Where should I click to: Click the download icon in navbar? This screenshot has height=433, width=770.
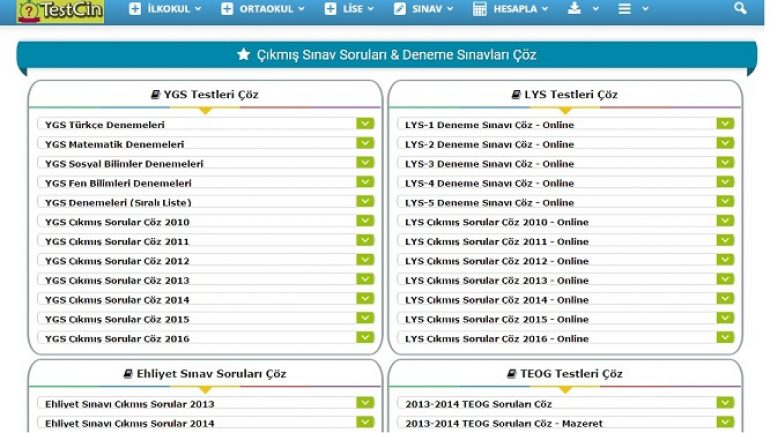[574, 9]
